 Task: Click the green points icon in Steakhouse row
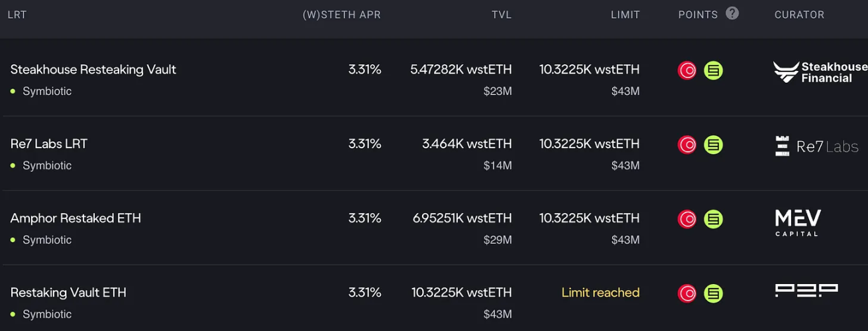point(714,70)
